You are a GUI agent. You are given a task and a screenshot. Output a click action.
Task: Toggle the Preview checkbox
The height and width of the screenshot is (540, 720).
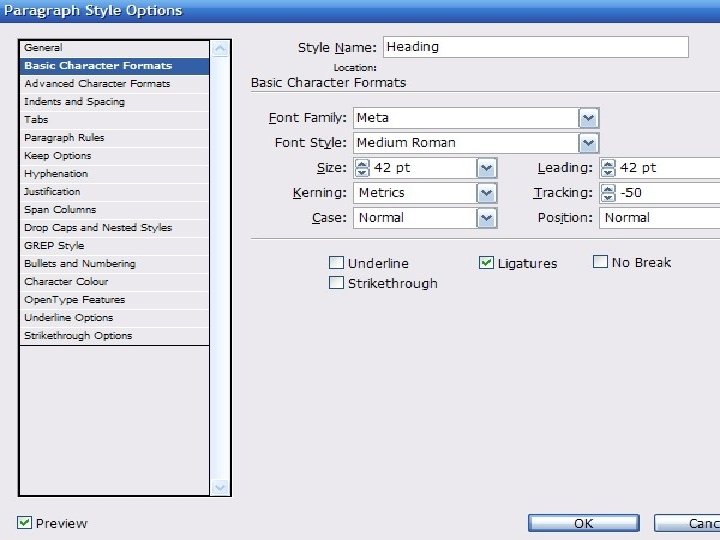click(x=24, y=523)
